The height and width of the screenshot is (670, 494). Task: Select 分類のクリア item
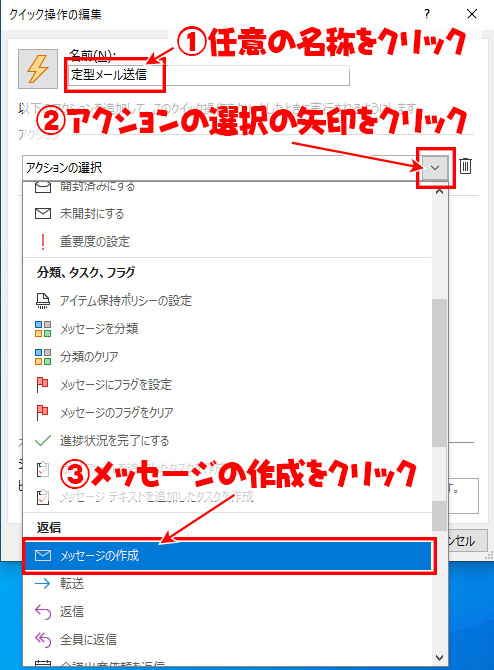[227, 356]
